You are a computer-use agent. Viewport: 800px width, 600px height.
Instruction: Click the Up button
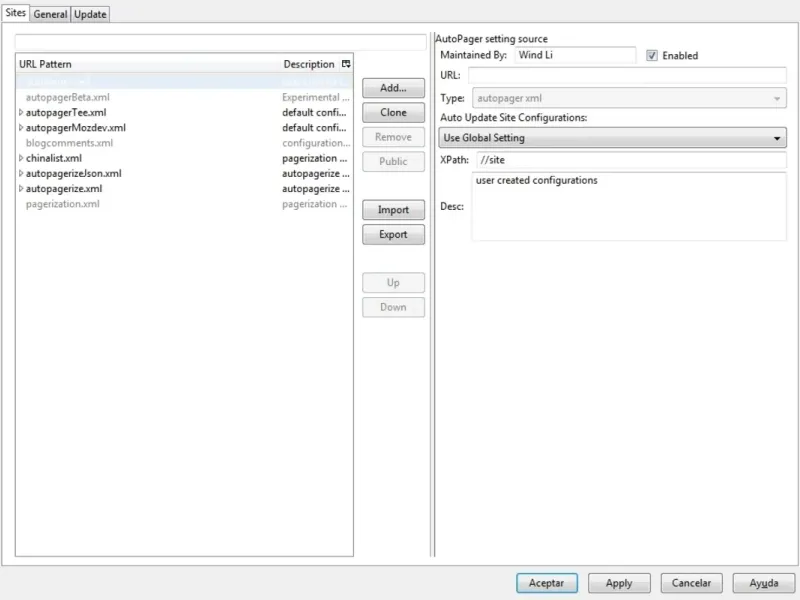[393, 283]
